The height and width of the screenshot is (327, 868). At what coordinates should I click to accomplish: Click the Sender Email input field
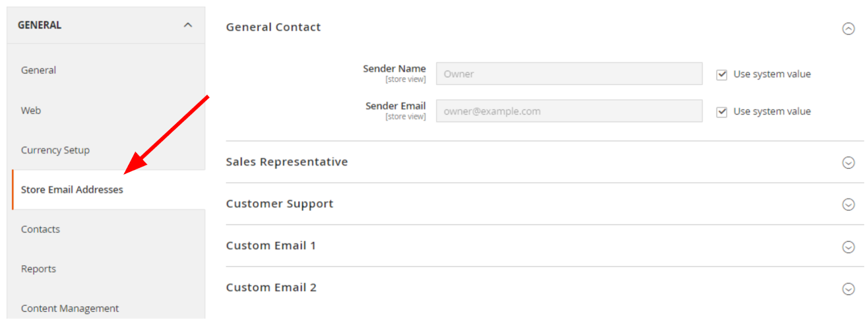click(x=569, y=111)
